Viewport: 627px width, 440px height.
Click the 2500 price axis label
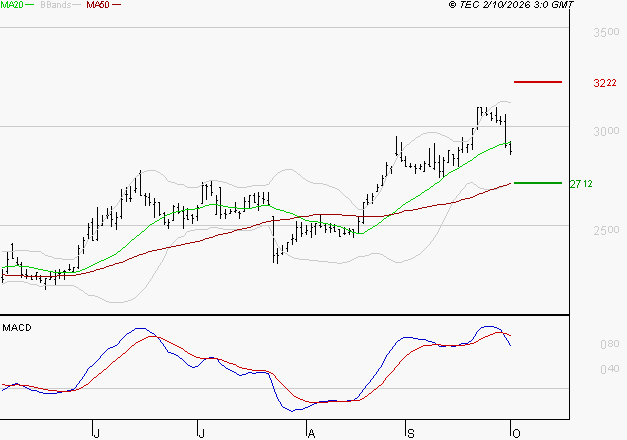tap(606, 230)
